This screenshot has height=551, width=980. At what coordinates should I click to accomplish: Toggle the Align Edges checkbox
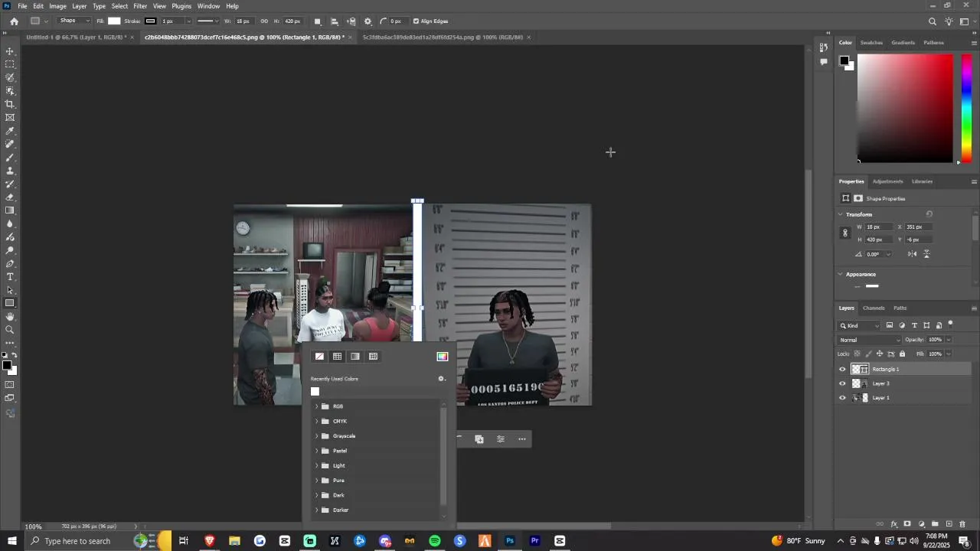[x=416, y=21]
